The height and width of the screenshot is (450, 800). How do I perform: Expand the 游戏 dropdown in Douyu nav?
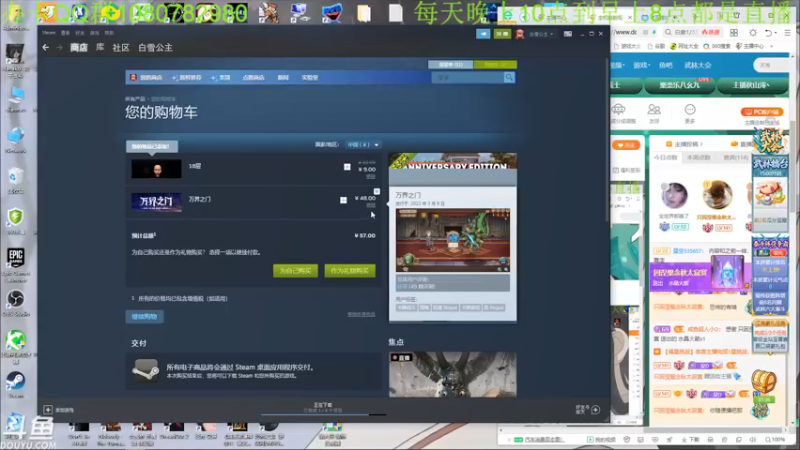pyautogui.click(x=641, y=65)
